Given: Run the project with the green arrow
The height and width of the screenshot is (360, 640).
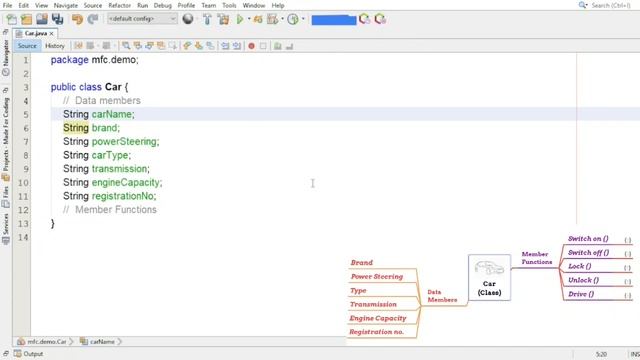Looking at the screenshot, I should (240, 19).
